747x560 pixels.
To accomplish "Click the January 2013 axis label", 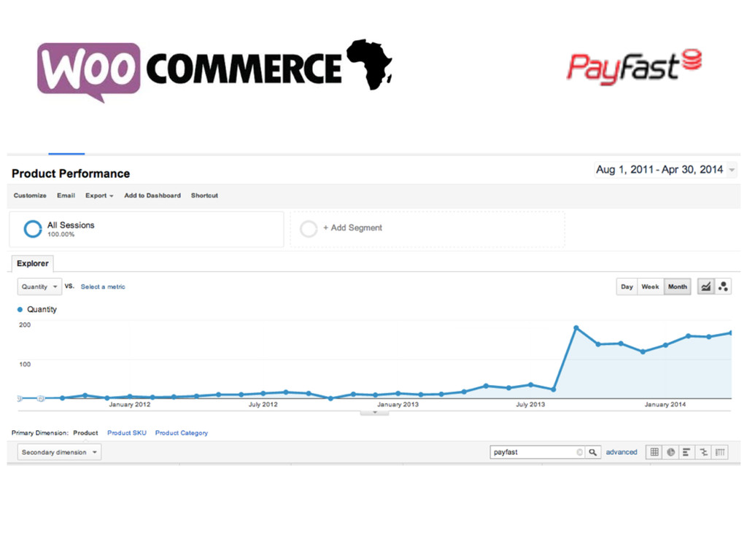I will tap(398, 404).
